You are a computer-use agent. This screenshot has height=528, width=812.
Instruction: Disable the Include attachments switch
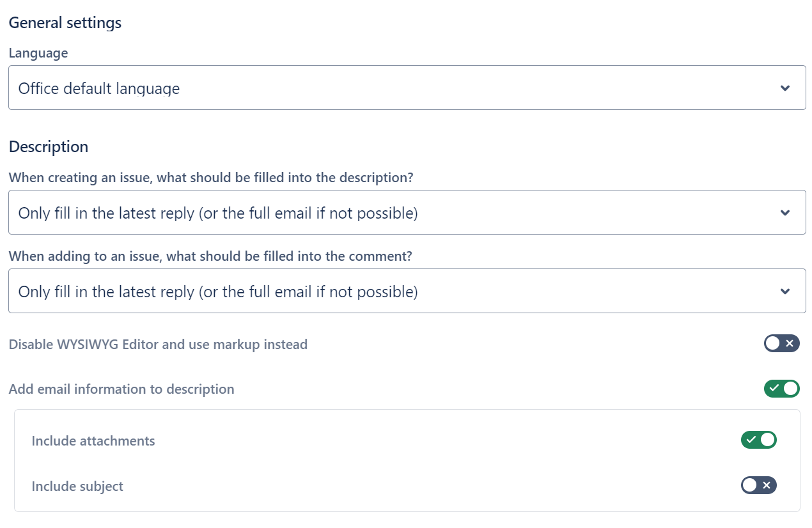(758, 440)
